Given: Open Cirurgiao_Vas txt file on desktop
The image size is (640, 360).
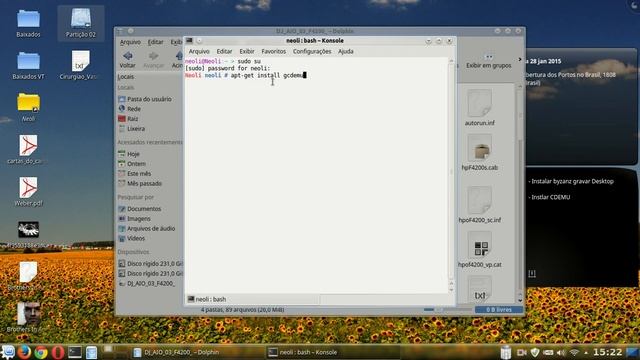Looking at the screenshot, I should point(80,65).
